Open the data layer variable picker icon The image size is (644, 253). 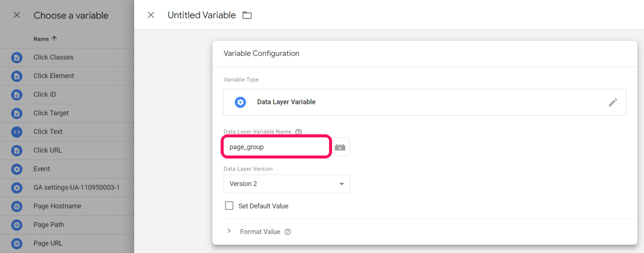click(340, 146)
